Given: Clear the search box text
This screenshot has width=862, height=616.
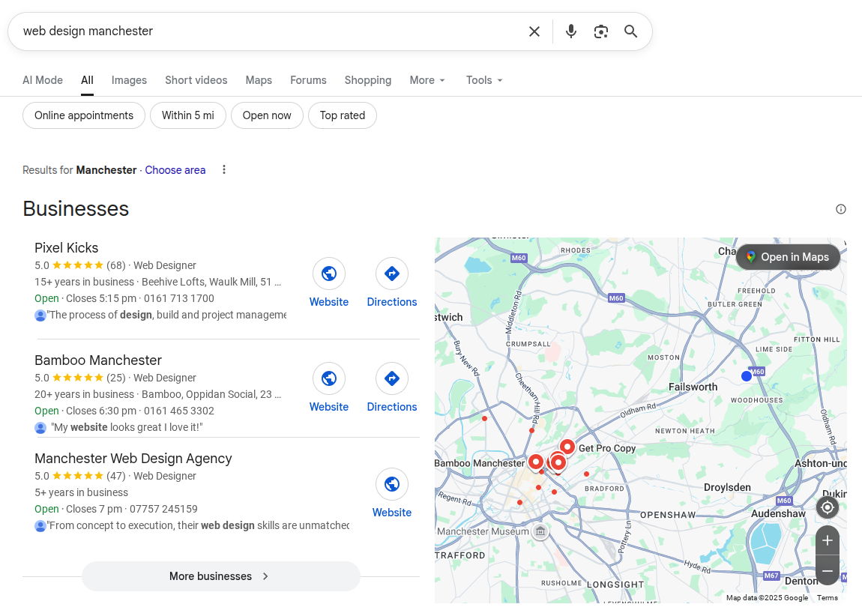Looking at the screenshot, I should [x=534, y=31].
